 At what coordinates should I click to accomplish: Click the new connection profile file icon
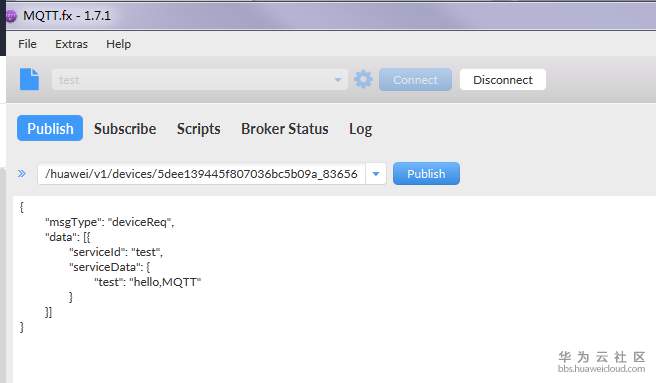tap(29, 79)
